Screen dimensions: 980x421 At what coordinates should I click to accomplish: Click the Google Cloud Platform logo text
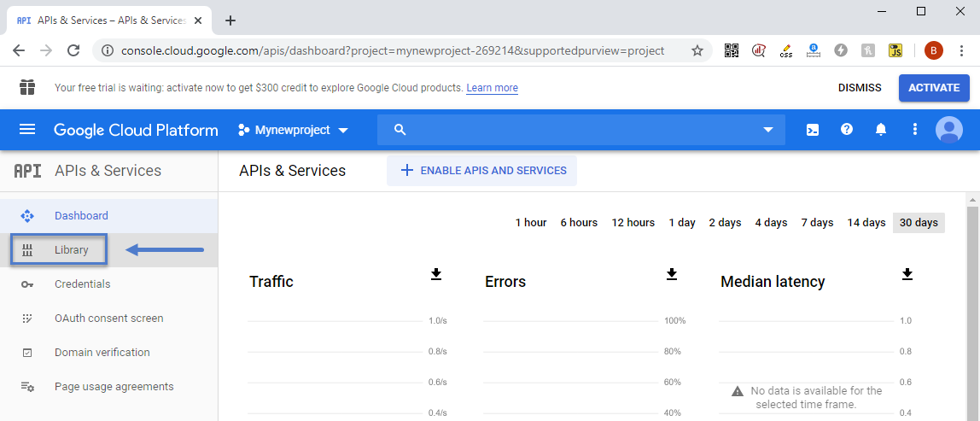pos(136,130)
